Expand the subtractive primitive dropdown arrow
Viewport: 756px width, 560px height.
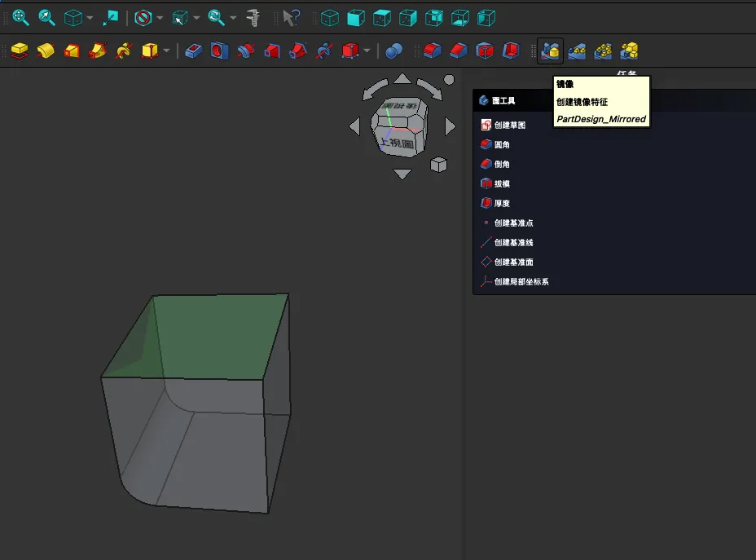[367, 52]
